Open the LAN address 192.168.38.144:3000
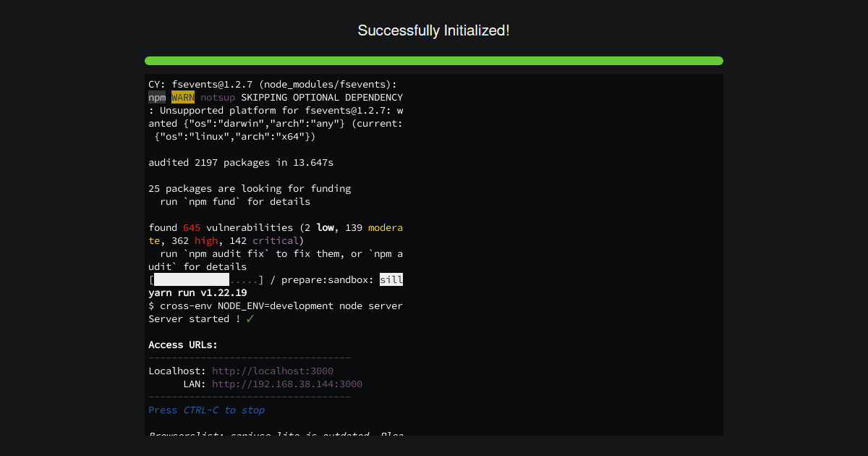The width and height of the screenshot is (868, 456). pyautogui.click(x=286, y=384)
